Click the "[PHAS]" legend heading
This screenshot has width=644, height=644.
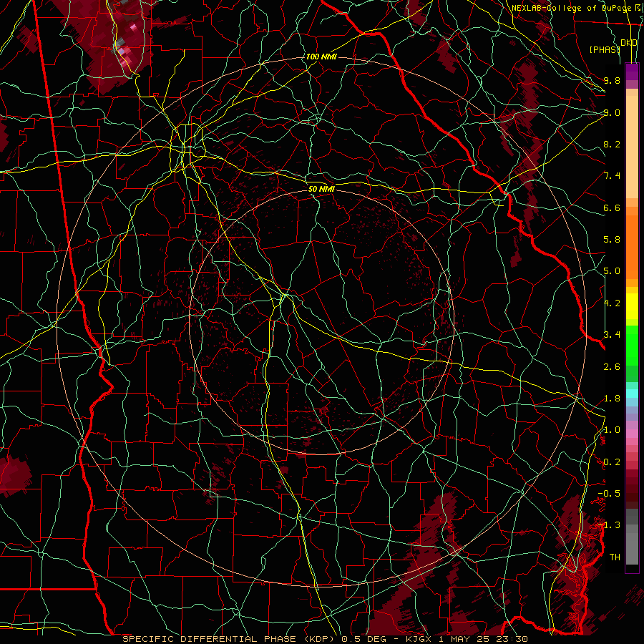(x=605, y=49)
